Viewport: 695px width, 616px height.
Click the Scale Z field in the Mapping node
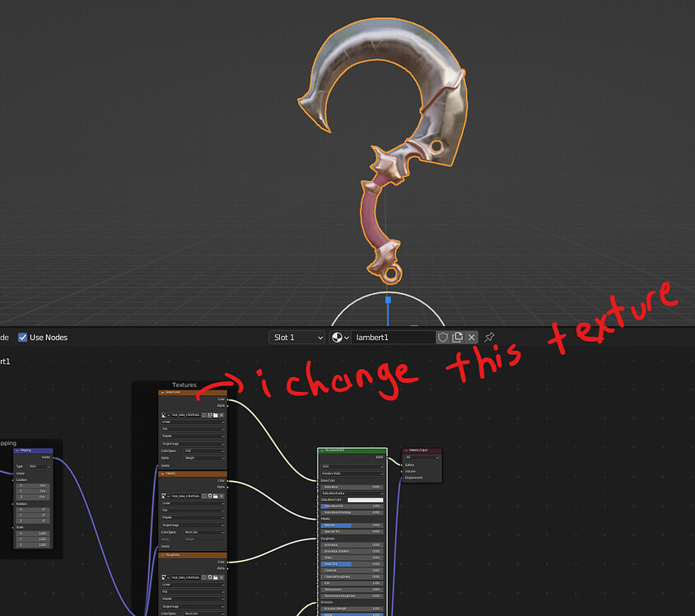pyautogui.click(x=33, y=544)
